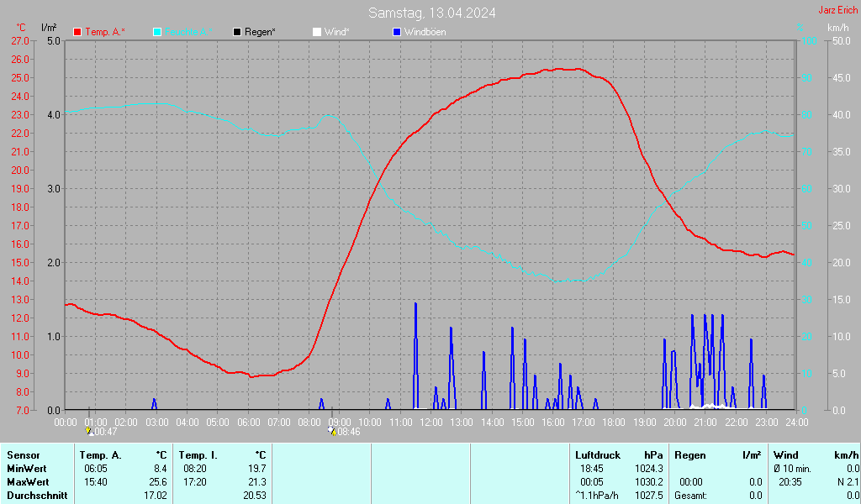The height and width of the screenshot is (504, 861).
Task: Click the cyan humidity legend swatch
Action: click(x=157, y=32)
